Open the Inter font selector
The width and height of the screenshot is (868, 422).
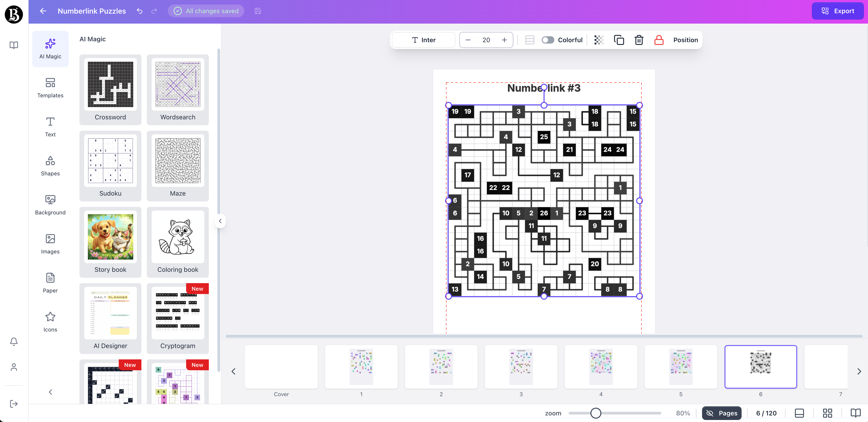(423, 40)
